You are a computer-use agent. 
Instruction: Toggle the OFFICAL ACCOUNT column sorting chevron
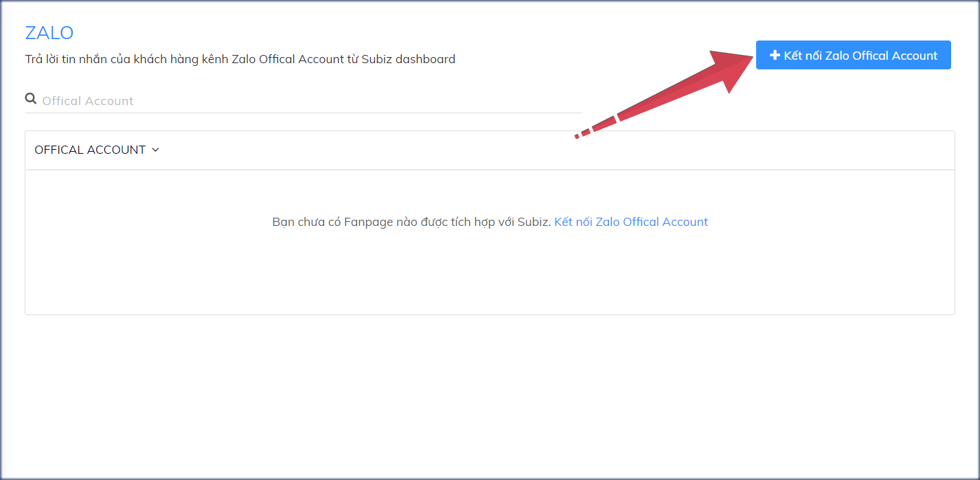point(155,150)
